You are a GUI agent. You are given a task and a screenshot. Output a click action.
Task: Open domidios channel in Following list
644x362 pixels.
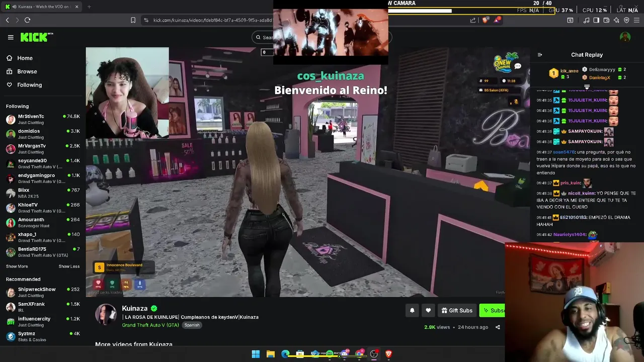point(43,134)
